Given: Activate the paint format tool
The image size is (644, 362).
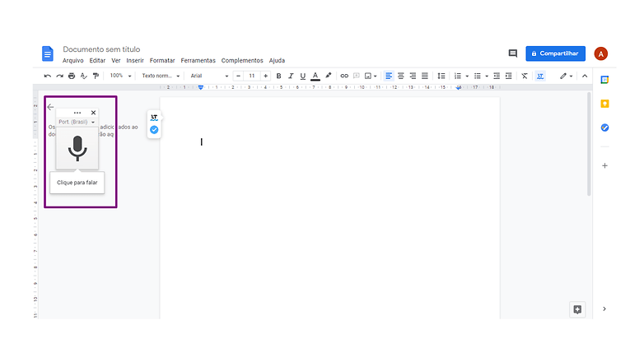Looking at the screenshot, I should click(96, 76).
